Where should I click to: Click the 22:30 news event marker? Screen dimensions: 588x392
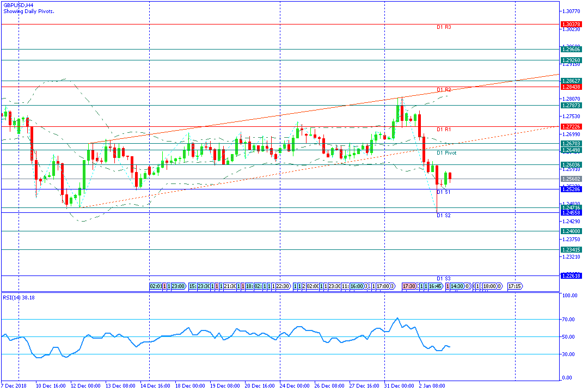pos(283,286)
